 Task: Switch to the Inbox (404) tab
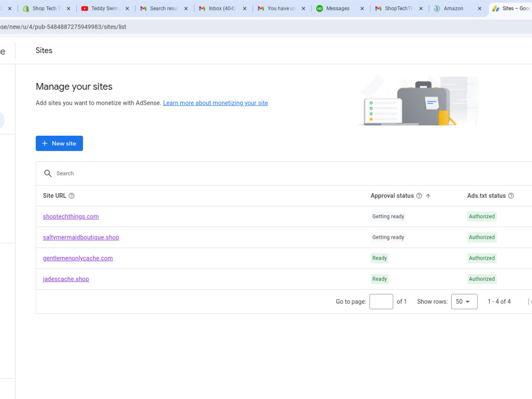tap(222, 9)
